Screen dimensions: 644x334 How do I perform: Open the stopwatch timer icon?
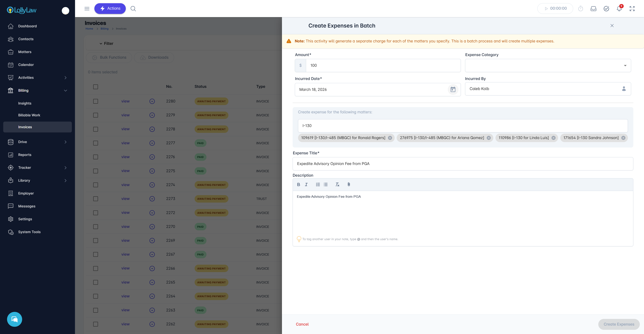point(580,9)
